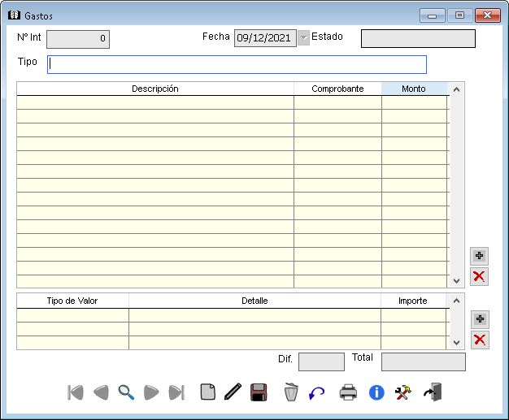Edit record with the pencil icon
This screenshot has width=509, height=420.
(x=233, y=392)
